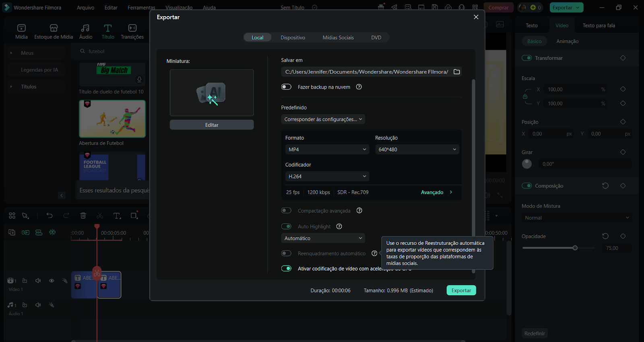
Task: Open the Modo de Mistura Normal dropdown
Action: 576,218
